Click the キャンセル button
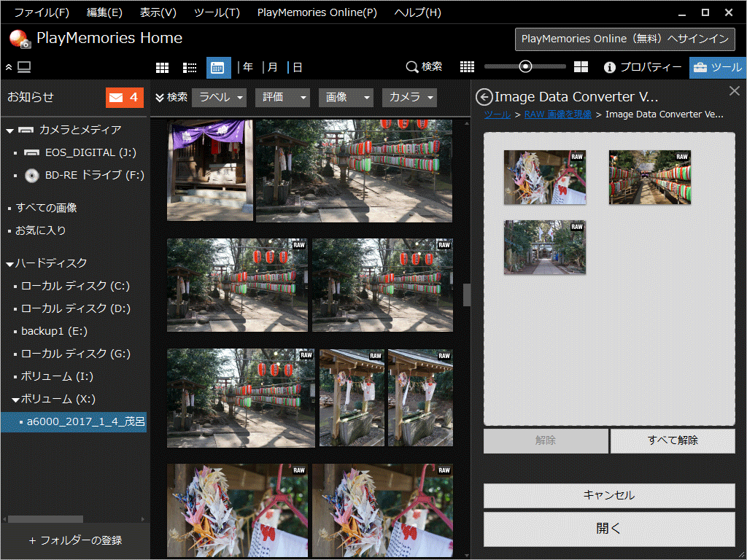The width and height of the screenshot is (747, 560). [x=609, y=495]
